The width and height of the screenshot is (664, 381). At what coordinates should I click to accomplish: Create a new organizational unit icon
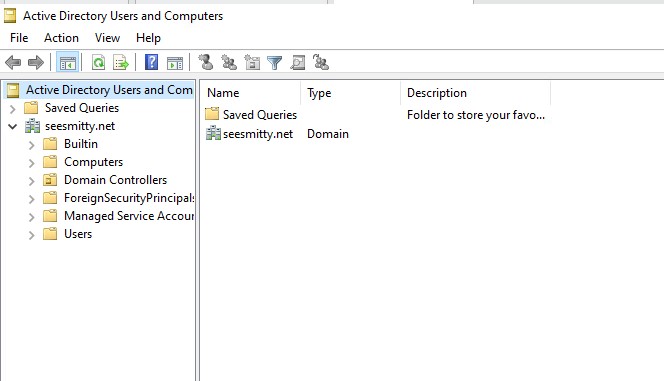pos(252,62)
